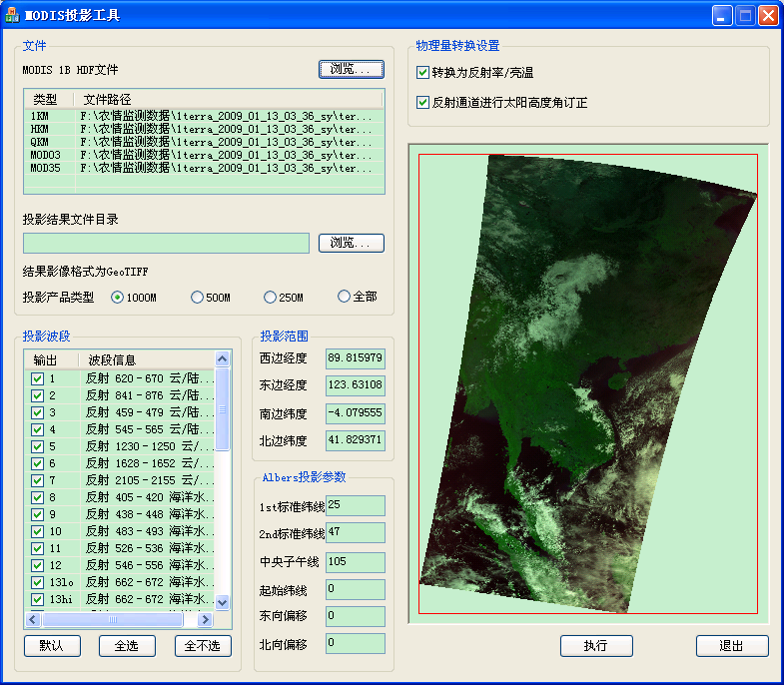Select the 全部 product type

pyautogui.click(x=344, y=297)
